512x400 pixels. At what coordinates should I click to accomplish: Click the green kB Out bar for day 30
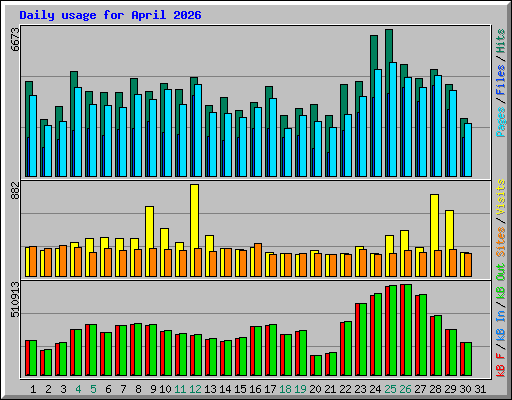[468, 359]
